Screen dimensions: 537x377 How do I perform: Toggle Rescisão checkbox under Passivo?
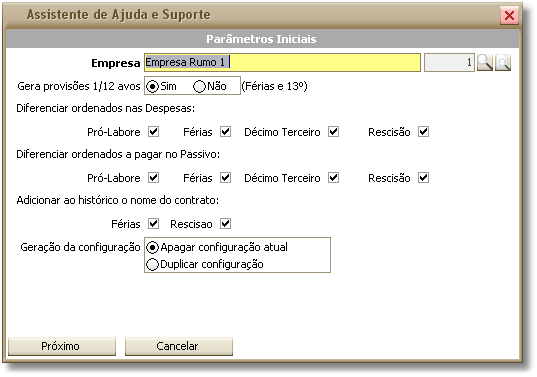423,178
